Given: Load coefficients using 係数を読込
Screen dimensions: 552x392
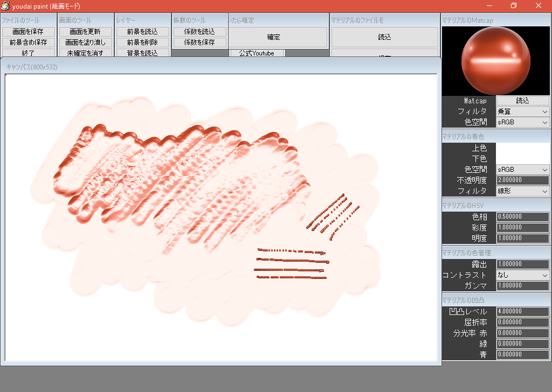Looking at the screenshot, I should [199, 31].
